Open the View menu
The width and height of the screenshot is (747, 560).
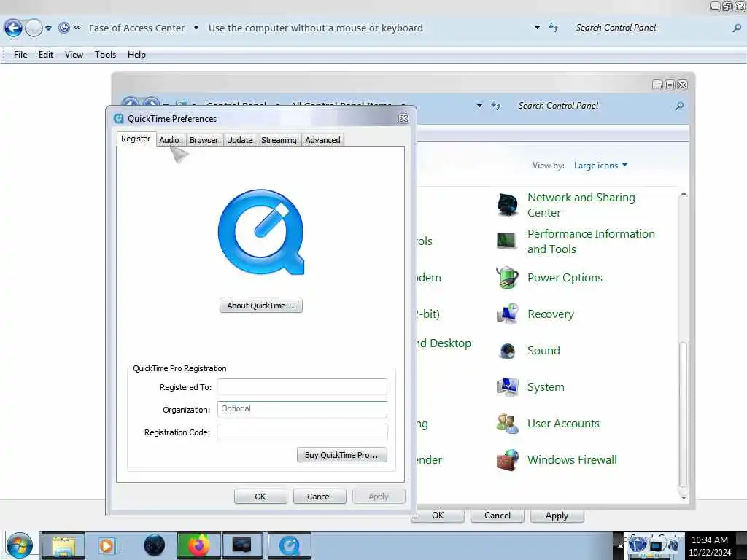coord(74,54)
